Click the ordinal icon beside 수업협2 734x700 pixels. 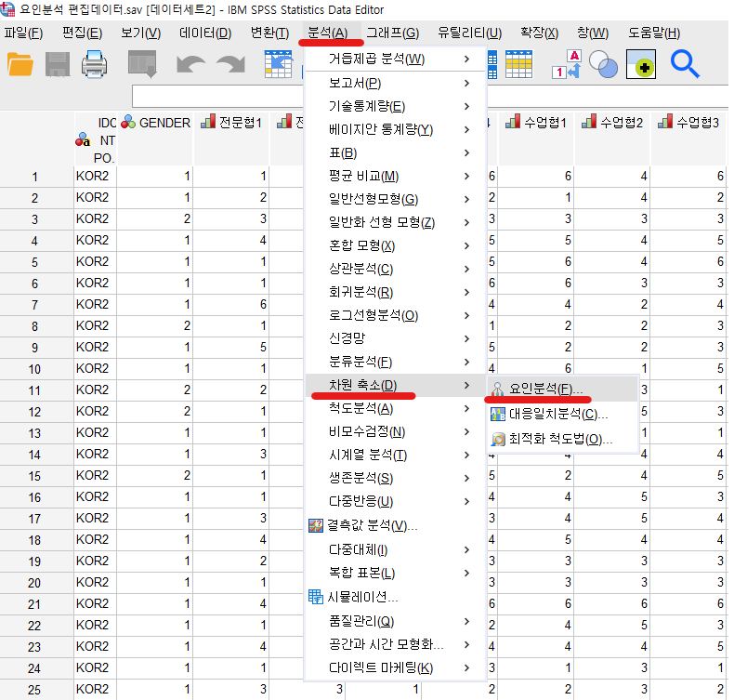click(x=589, y=122)
